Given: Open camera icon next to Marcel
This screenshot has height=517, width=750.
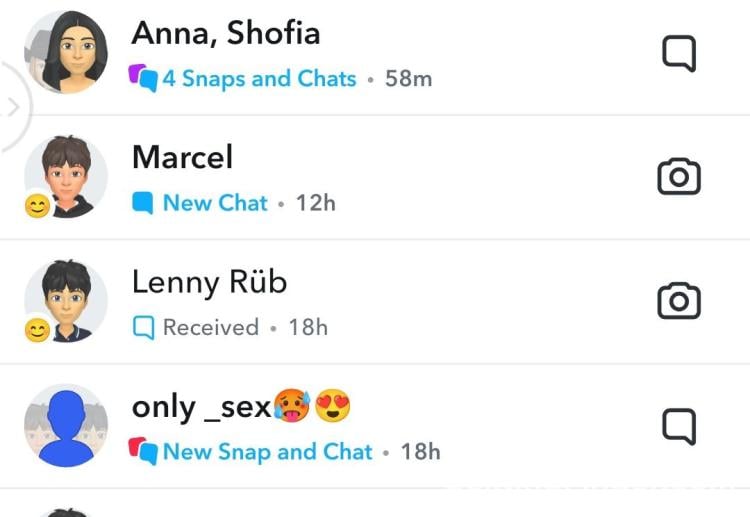Looking at the screenshot, I should 679,176.
